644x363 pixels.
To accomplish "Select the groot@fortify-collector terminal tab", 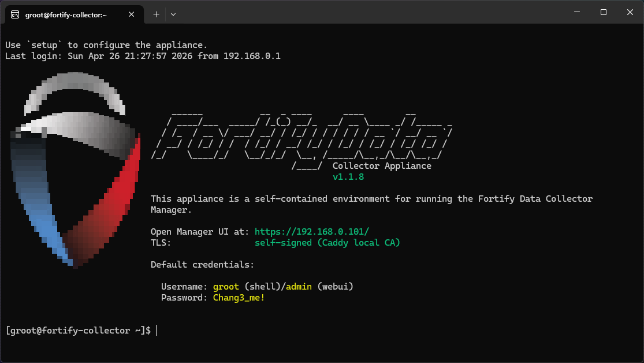I will coord(75,14).
